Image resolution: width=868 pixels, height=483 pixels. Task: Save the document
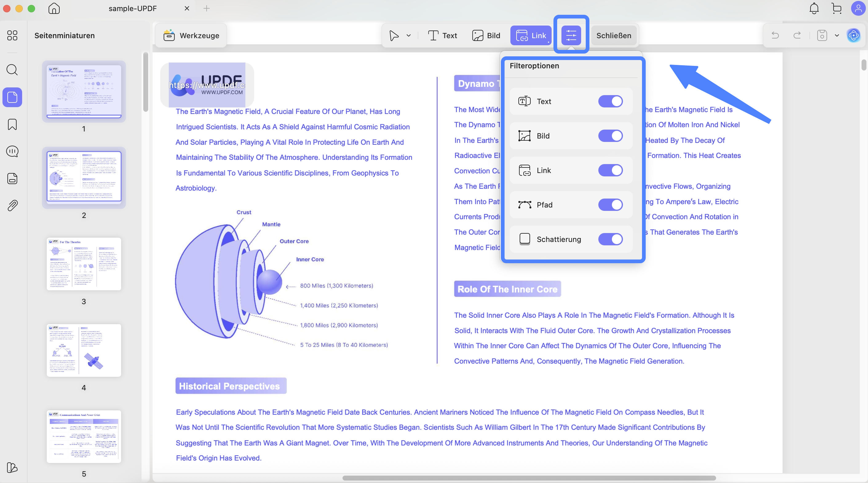coord(822,35)
